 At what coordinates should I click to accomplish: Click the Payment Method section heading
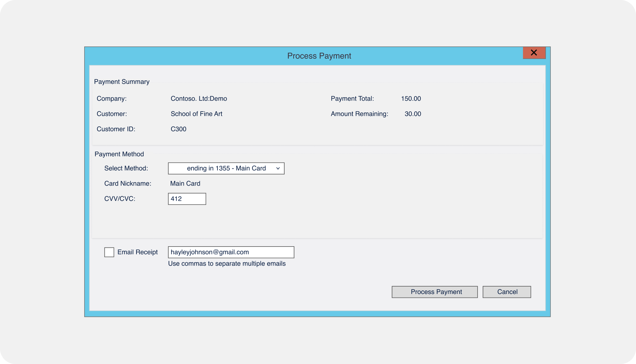tap(119, 154)
